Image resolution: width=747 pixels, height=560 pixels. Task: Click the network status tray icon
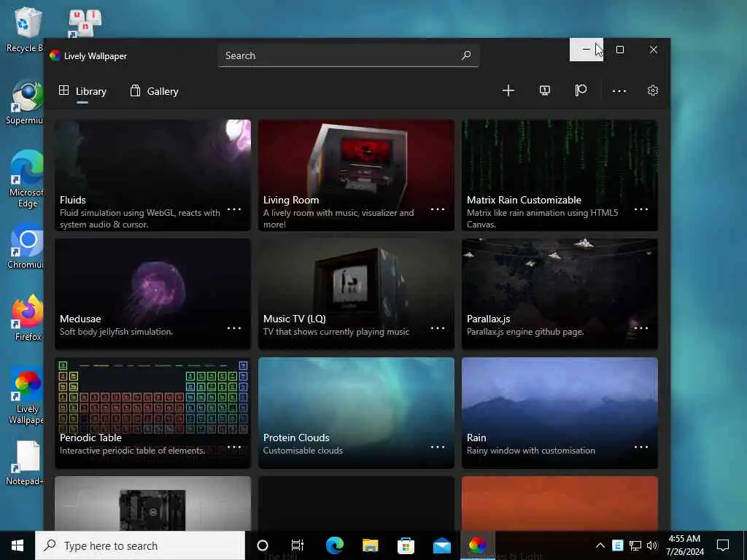[635, 545]
